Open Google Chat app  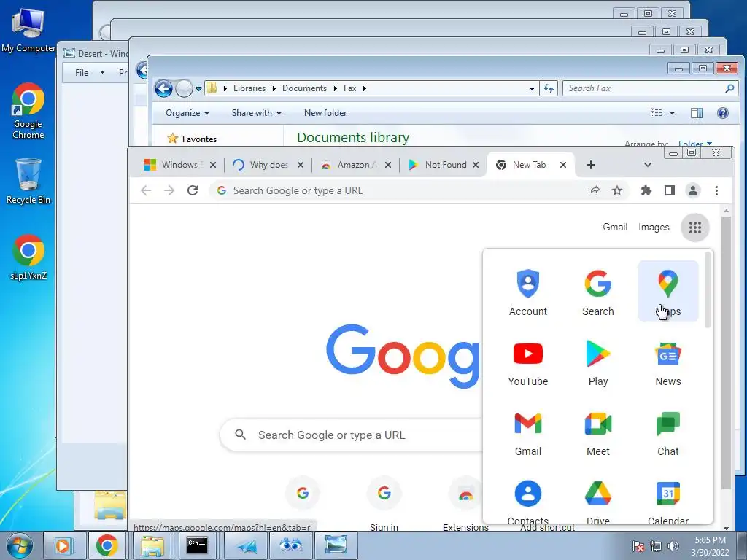click(668, 432)
